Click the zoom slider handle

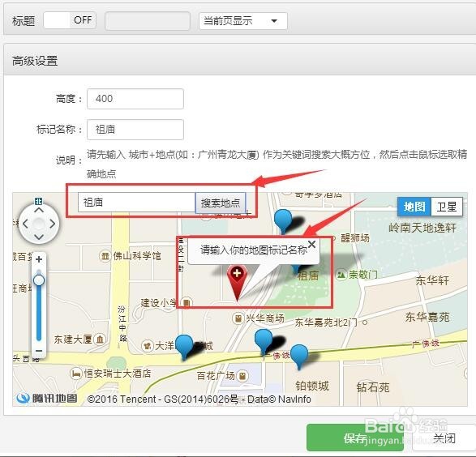pyautogui.click(x=39, y=280)
